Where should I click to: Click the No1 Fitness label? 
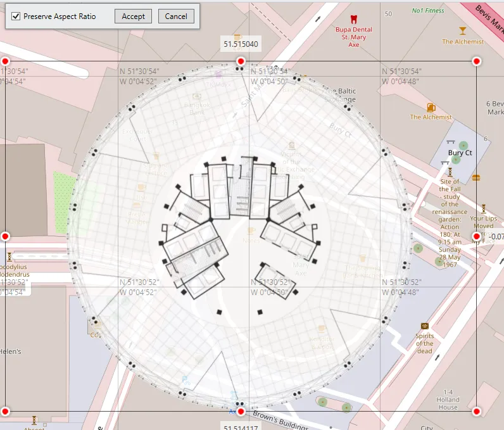(428, 11)
